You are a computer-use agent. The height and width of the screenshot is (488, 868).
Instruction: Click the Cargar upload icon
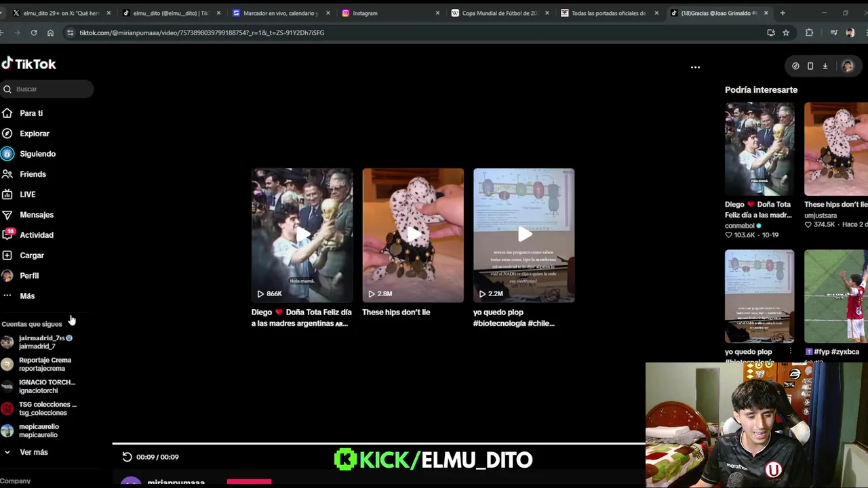click(7, 256)
